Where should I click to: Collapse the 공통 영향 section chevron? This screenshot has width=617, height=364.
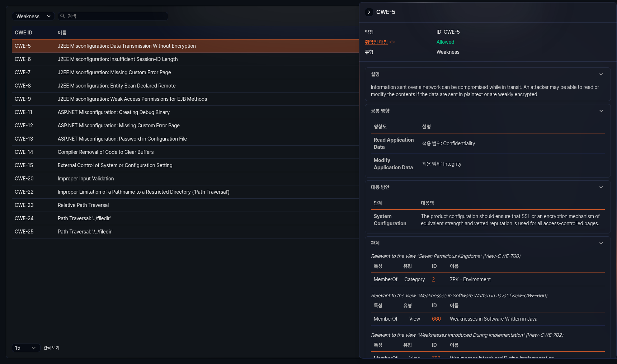pyautogui.click(x=601, y=111)
